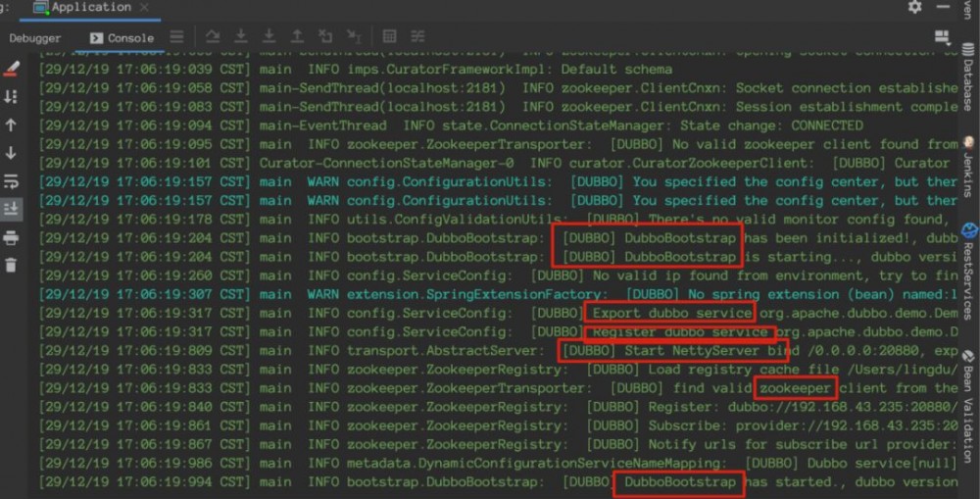Clear all console output with the trash icon
This screenshot has width=980, height=499.
click(11, 265)
